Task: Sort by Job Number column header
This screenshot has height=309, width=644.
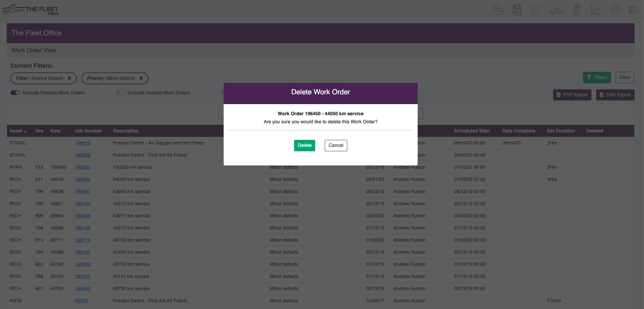Action: point(88,131)
